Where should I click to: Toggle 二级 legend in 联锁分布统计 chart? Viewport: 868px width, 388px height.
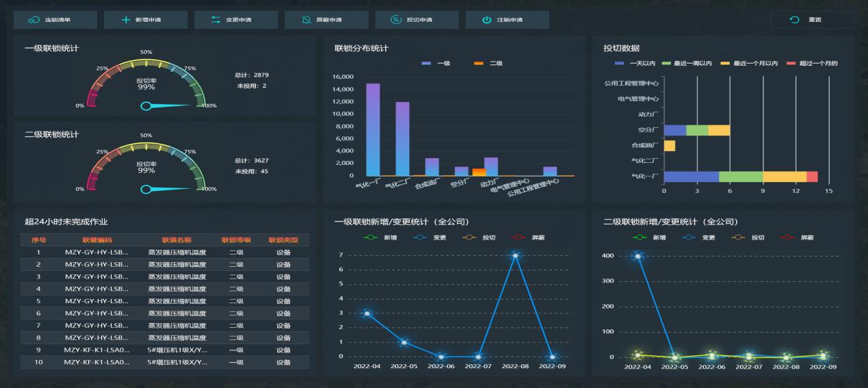[x=487, y=63]
